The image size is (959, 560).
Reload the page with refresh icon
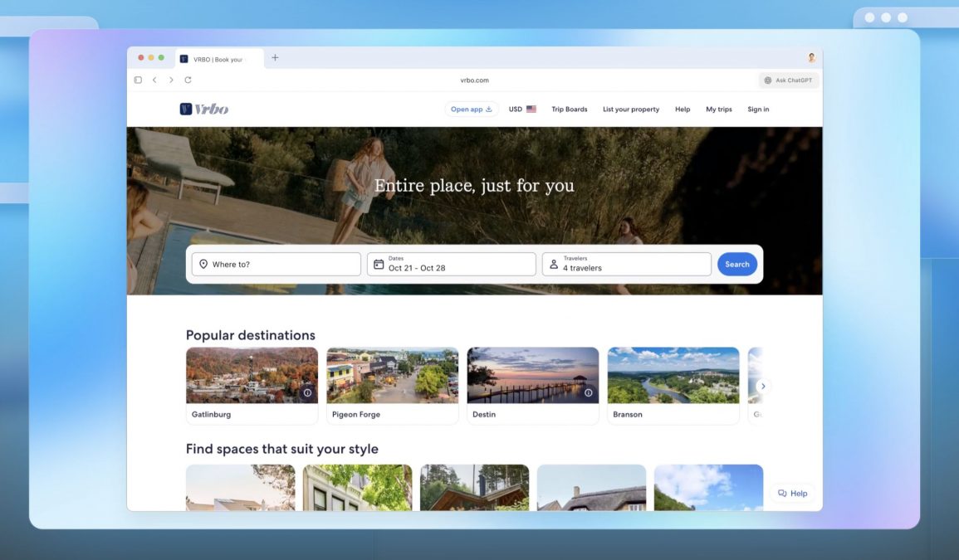click(188, 80)
